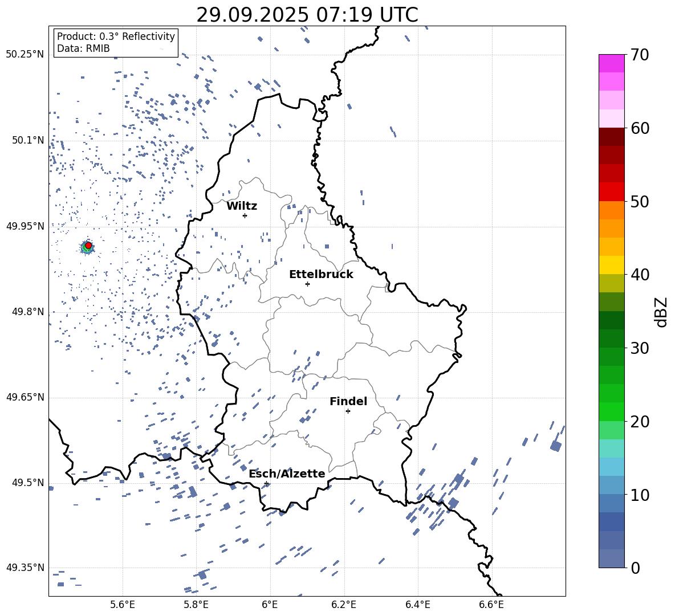The image size is (675, 616).
Task: Click the dark green colorbar segment near 30
Action: (x=611, y=338)
